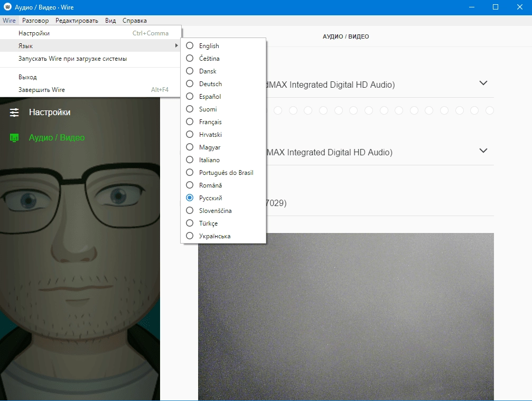The image size is (532, 401).
Task: Choose Português do Brasil language
Action: coord(223,172)
